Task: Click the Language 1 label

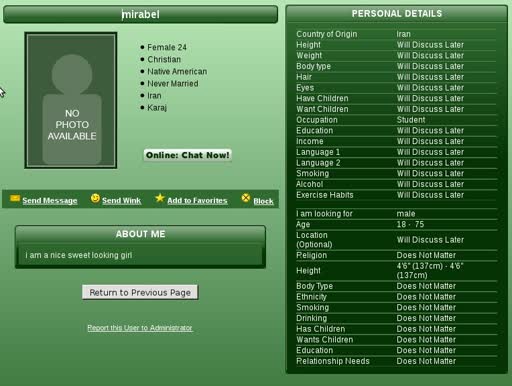Action: coord(318,152)
